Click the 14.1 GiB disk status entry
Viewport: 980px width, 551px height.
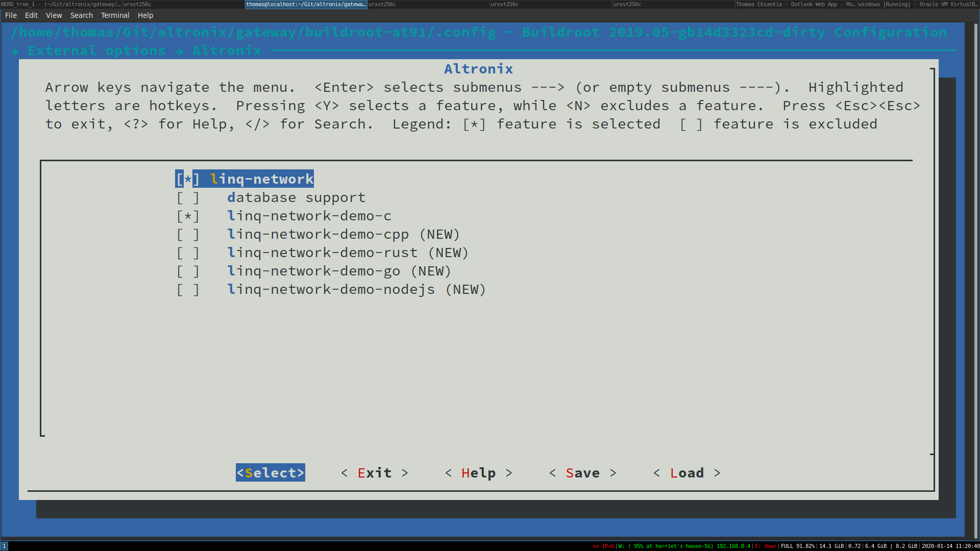point(831,546)
